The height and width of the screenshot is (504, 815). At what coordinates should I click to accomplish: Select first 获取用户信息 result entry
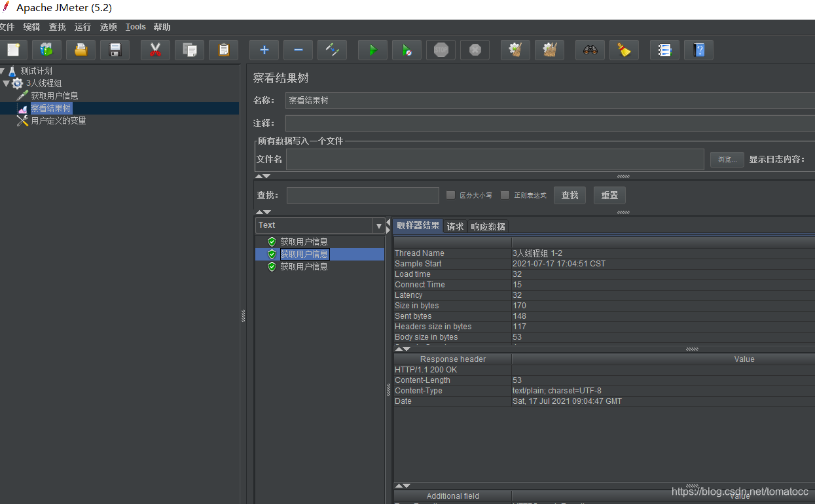(304, 242)
